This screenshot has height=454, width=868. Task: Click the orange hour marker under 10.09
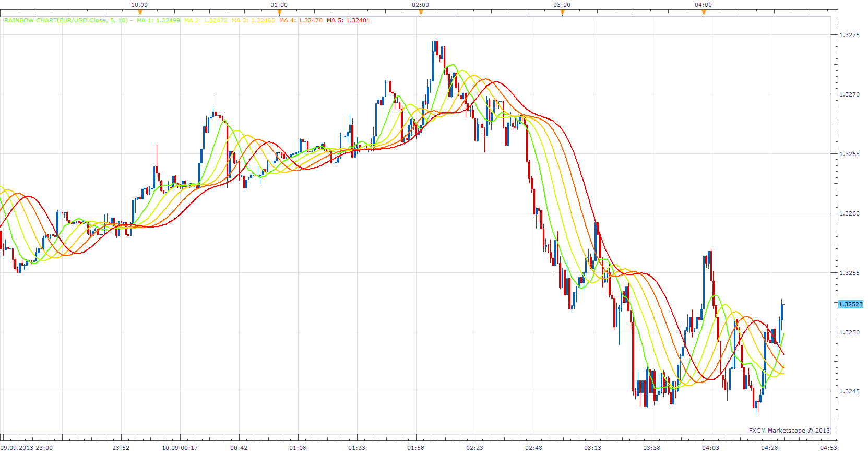(140, 13)
